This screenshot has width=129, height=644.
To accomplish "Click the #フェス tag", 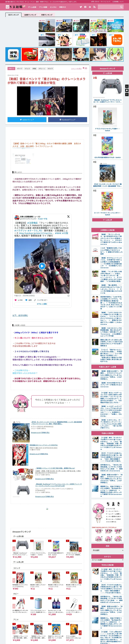I will click(x=27, y=68).
